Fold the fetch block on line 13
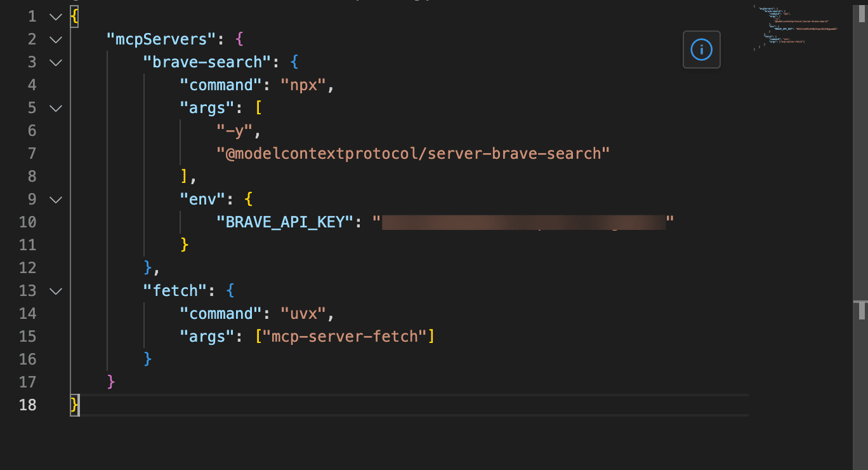 click(x=56, y=291)
